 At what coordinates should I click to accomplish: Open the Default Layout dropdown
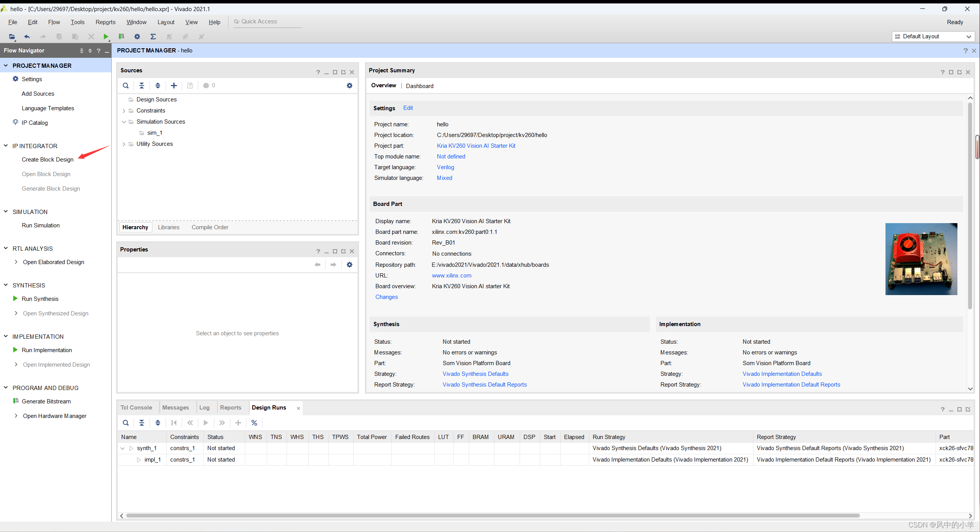933,36
